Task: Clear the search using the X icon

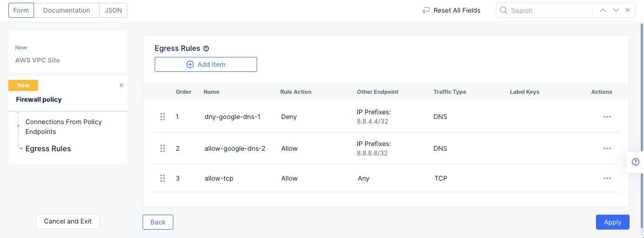Action: pos(628,10)
